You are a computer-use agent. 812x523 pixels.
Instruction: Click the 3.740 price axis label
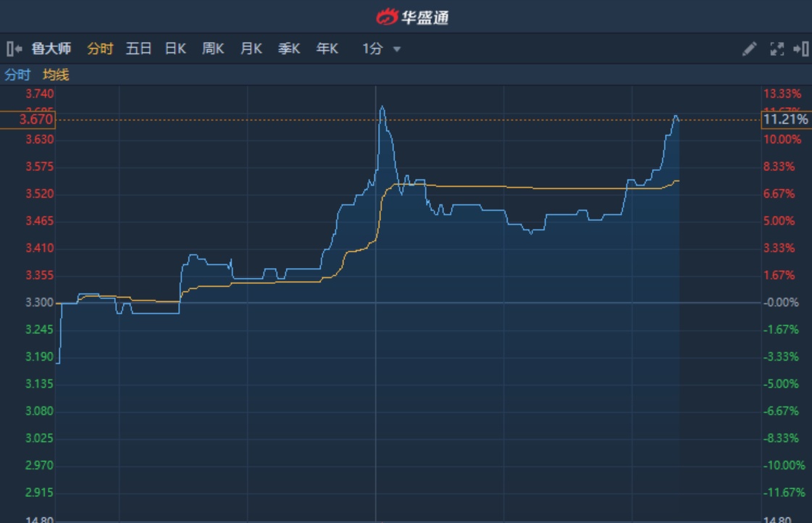coord(40,93)
